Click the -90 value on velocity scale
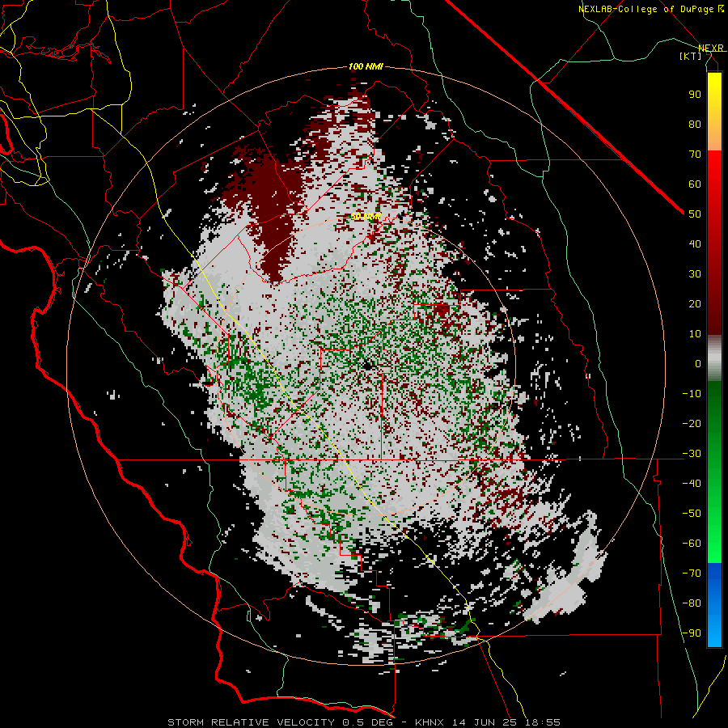Image resolution: width=728 pixels, height=728 pixels. coord(692,633)
